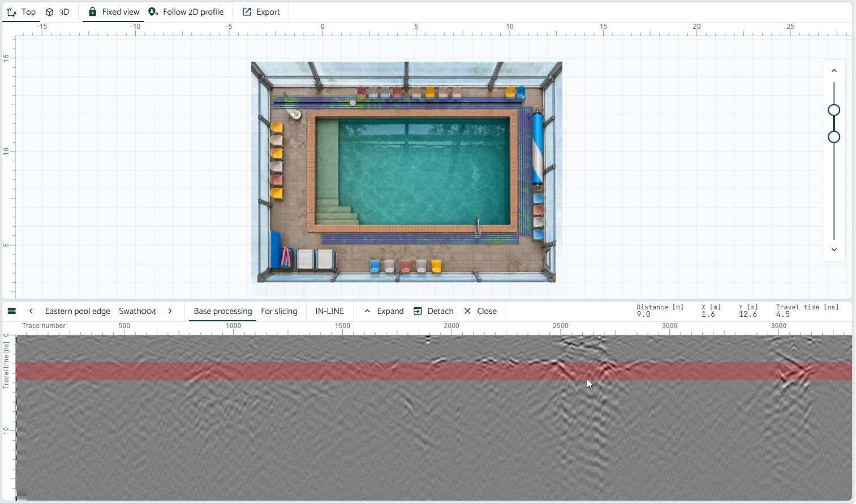Click the Travel time [ns] value 4.5
856x504 pixels.
783,315
